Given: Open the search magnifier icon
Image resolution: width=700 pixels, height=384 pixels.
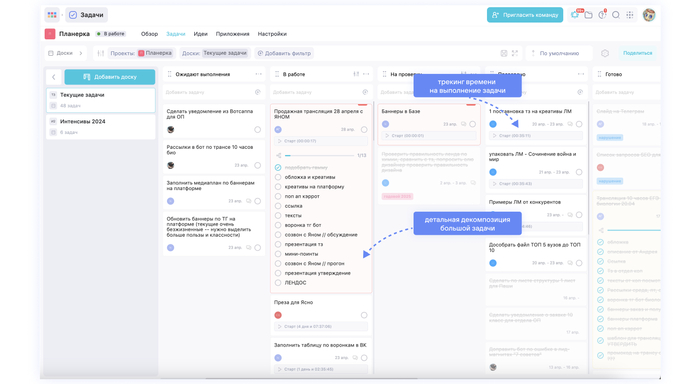Looking at the screenshot, I should [616, 15].
